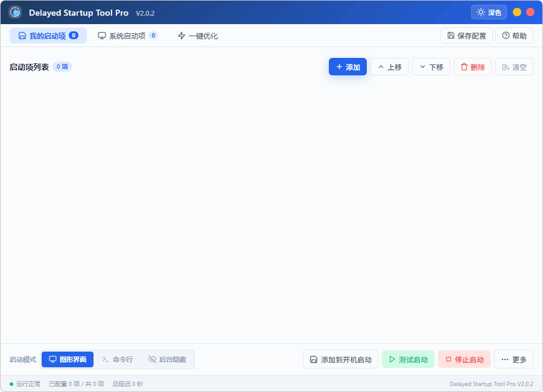The image size is (543, 392).
Task: Toggle the 深色 dark theme button
Action: click(x=489, y=13)
